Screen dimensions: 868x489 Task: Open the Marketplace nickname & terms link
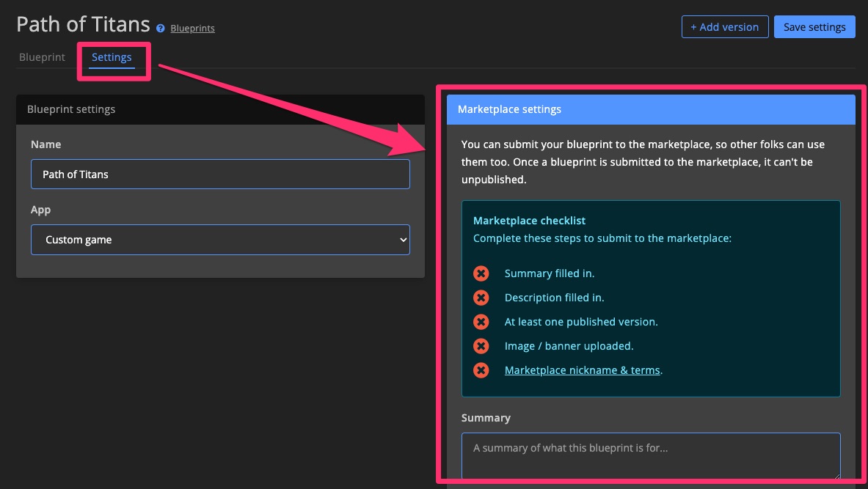click(x=582, y=369)
